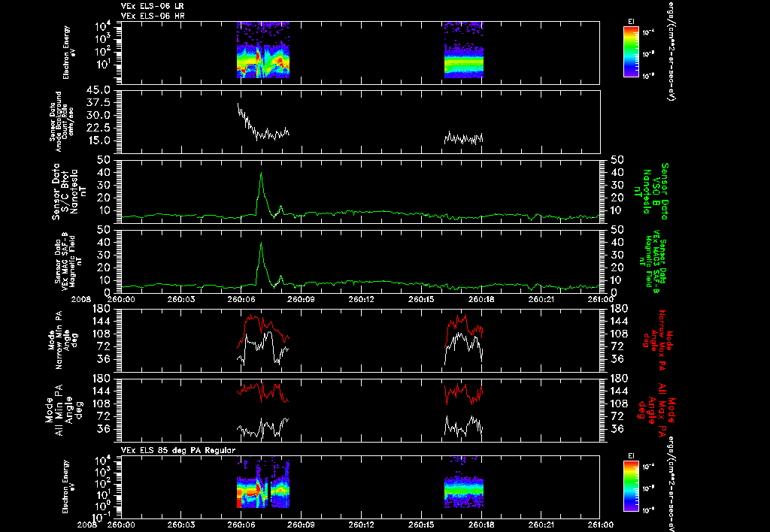770x532 pixels.
Task: Select the Electron Energy axis label of the ELS-06 panel
Action: 67,53
